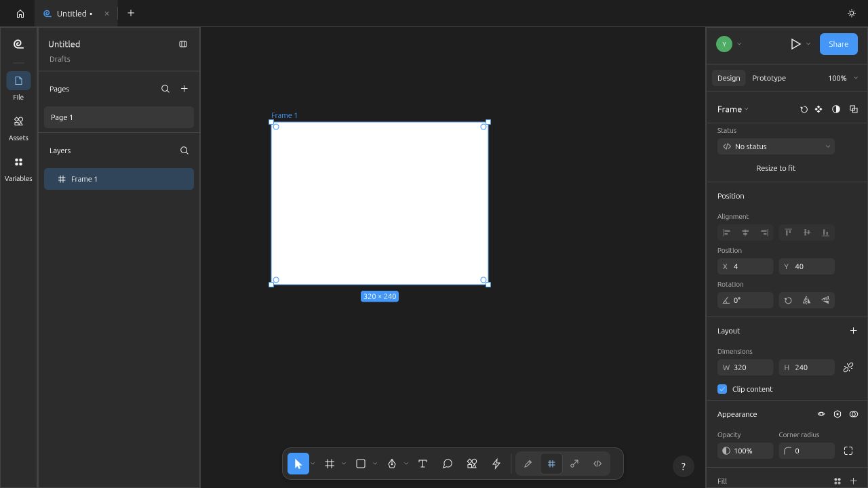
Task: Expand the Frame type dropdown
Action: 733,109
